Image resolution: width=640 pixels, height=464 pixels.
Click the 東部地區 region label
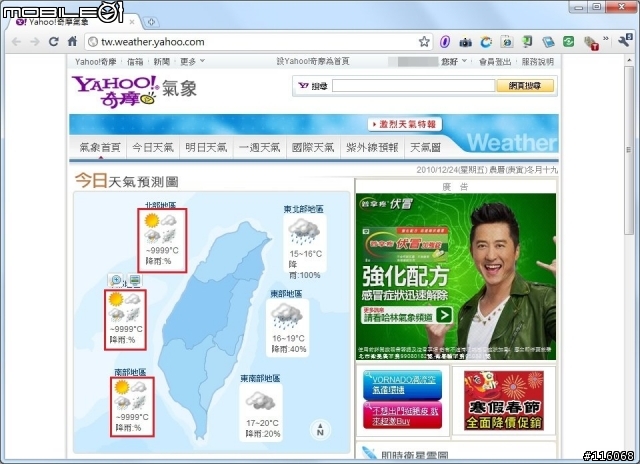(x=286, y=293)
